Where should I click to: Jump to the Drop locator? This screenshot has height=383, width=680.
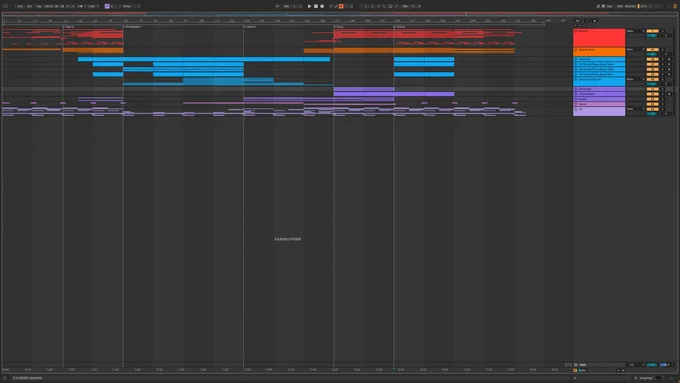click(x=339, y=27)
